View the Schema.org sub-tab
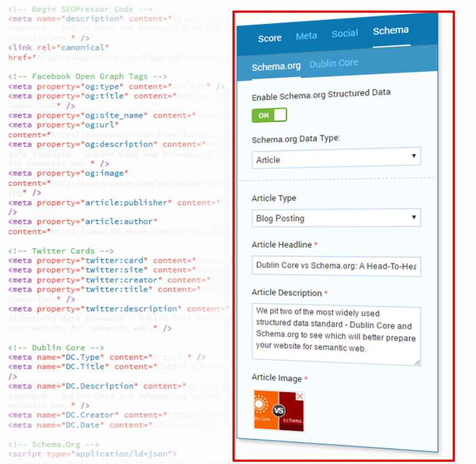476x464 pixels. (x=276, y=67)
